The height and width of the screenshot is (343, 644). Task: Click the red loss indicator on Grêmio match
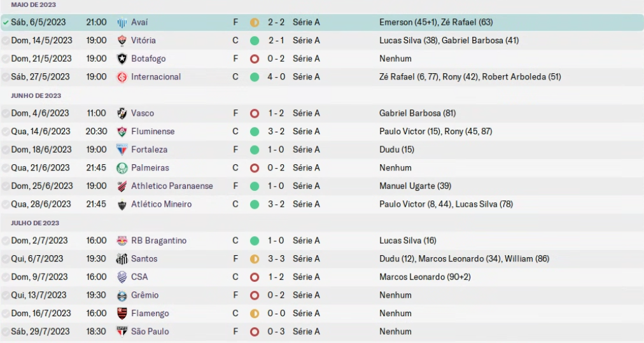point(255,295)
